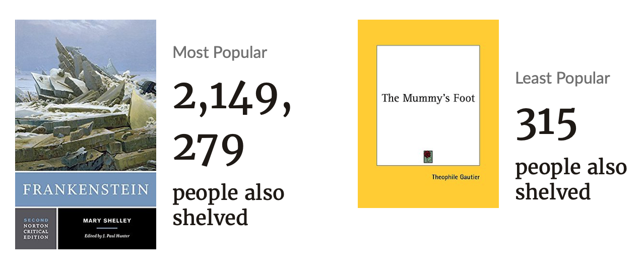Click the 'Edited by J. Paul Hunter' line
The width and height of the screenshot is (644, 274).
pyautogui.click(x=106, y=236)
